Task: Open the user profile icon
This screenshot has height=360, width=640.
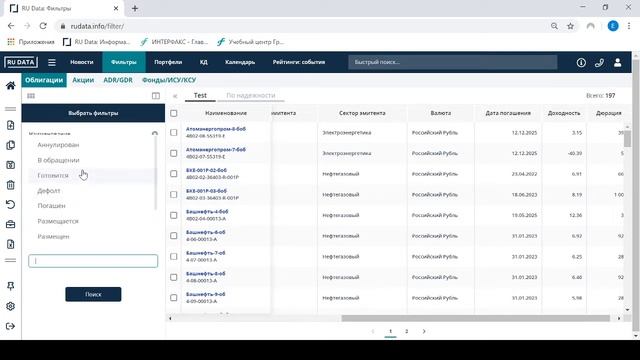Action: point(618,62)
